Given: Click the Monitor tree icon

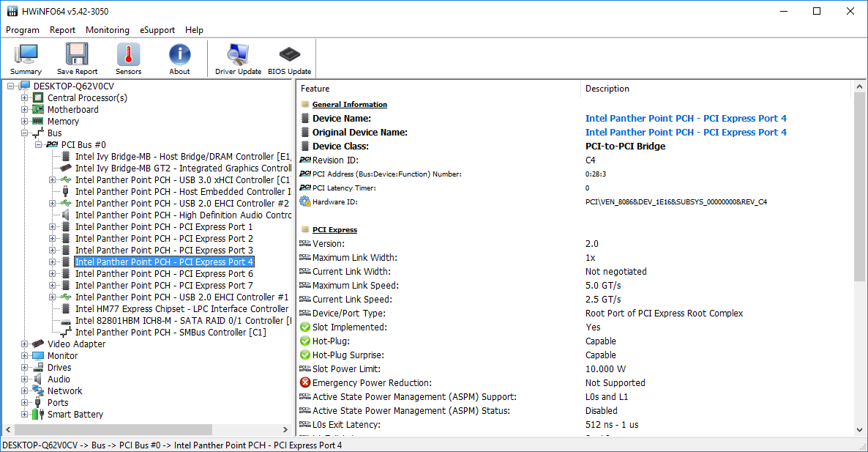Looking at the screenshot, I should pyautogui.click(x=38, y=355).
